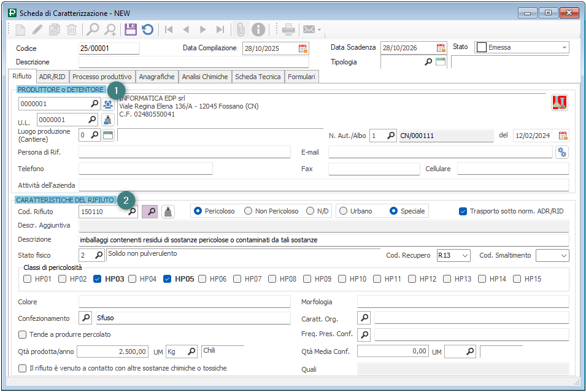This screenshot has width=586, height=392.
Task: Open the Cod. Smaltimento dropdown
Action: pyautogui.click(x=563, y=255)
